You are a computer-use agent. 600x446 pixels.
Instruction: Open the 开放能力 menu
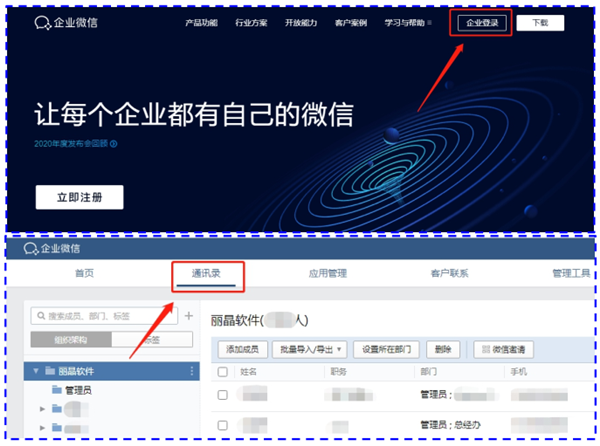point(301,23)
